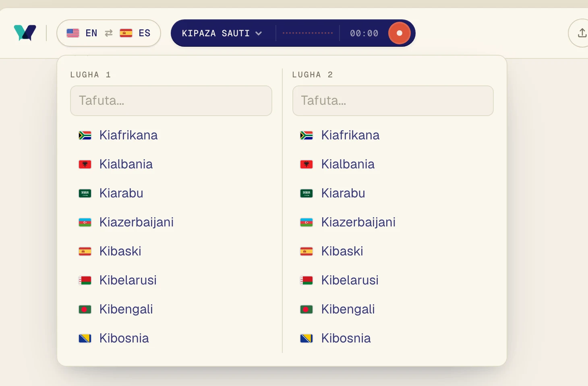Click the share upload icon
Image resolution: width=588 pixels, height=386 pixels.
coord(582,33)
